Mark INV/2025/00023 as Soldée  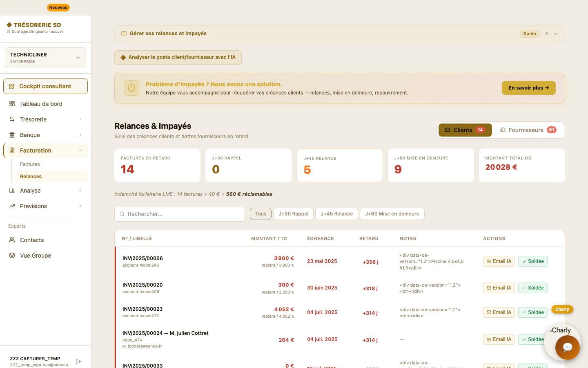tap(533, 312)
